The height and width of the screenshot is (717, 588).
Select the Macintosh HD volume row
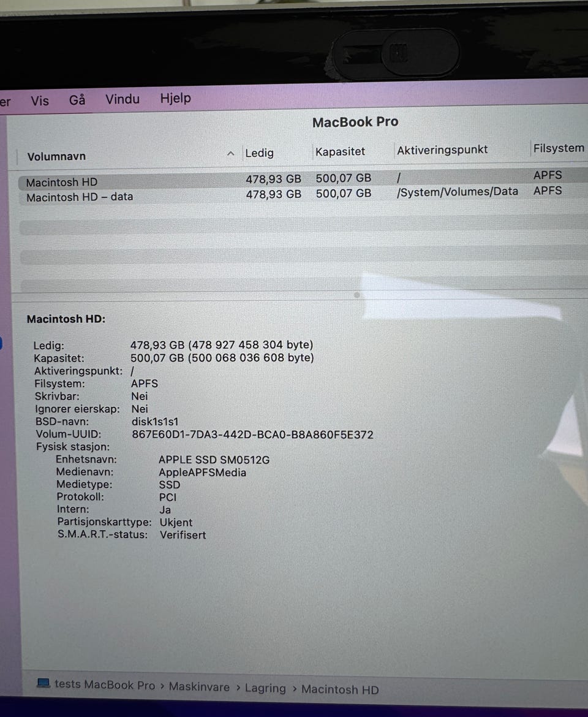(303, 179)
